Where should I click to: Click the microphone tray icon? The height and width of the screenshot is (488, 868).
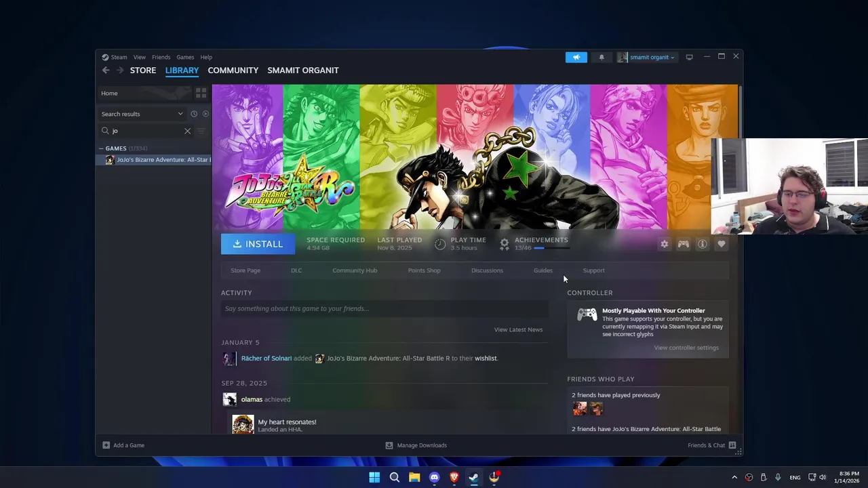tap(778, 477)
